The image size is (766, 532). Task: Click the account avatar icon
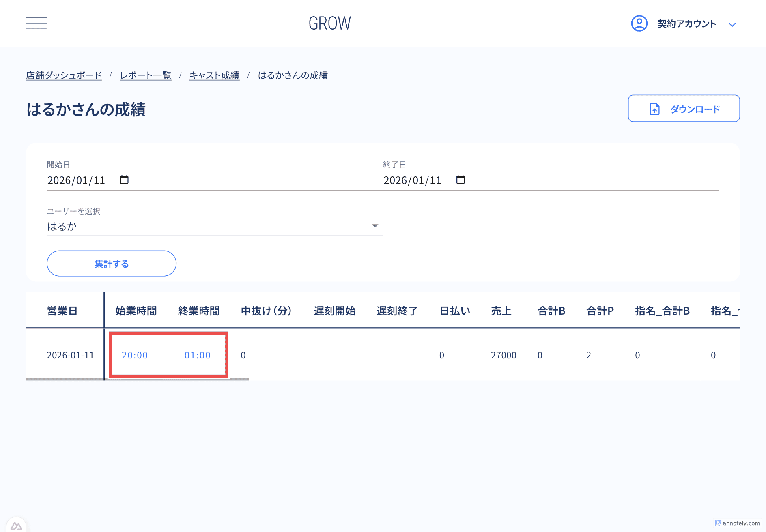(x=639, y=24)
